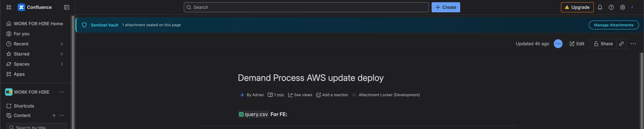Open the notifications bell

click(x=600, y=7)
